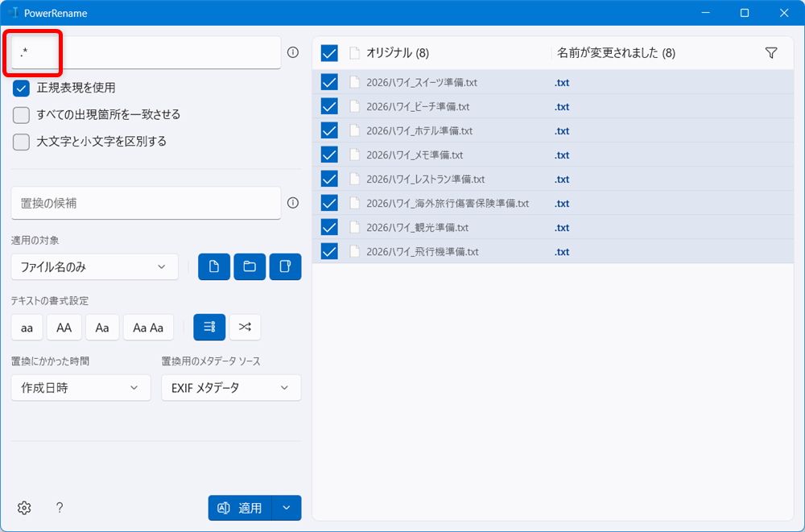Open the filter icon in the results panel
Screen dimensions: 805x532
coord(771,52)
